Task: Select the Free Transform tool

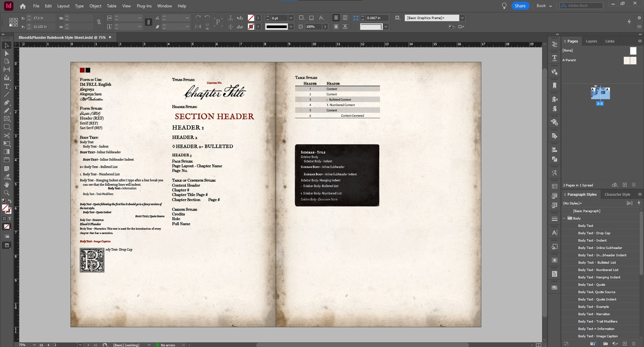Action: pos(7,143)
